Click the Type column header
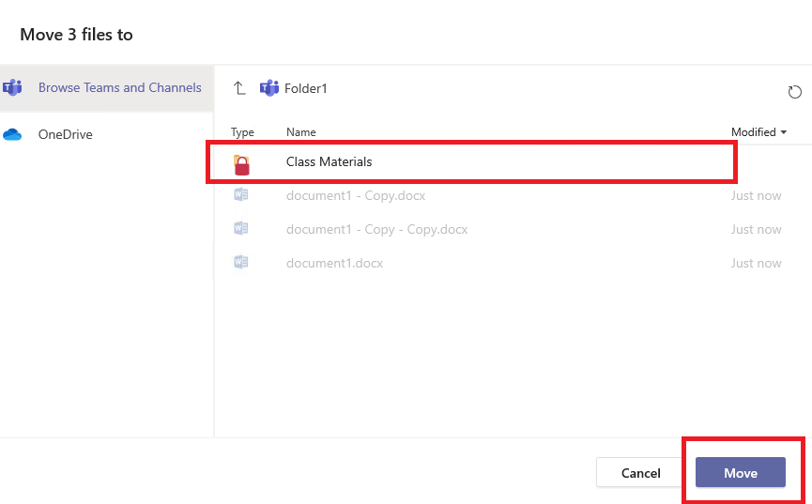Viewport: 812px width, 504px height. [242, 132]
